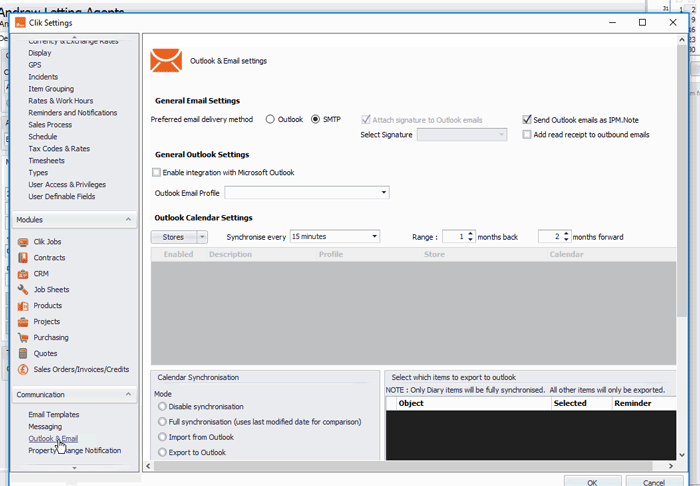
Task: Select Import from Outlook mode
Action: click(x=162, y=437)
